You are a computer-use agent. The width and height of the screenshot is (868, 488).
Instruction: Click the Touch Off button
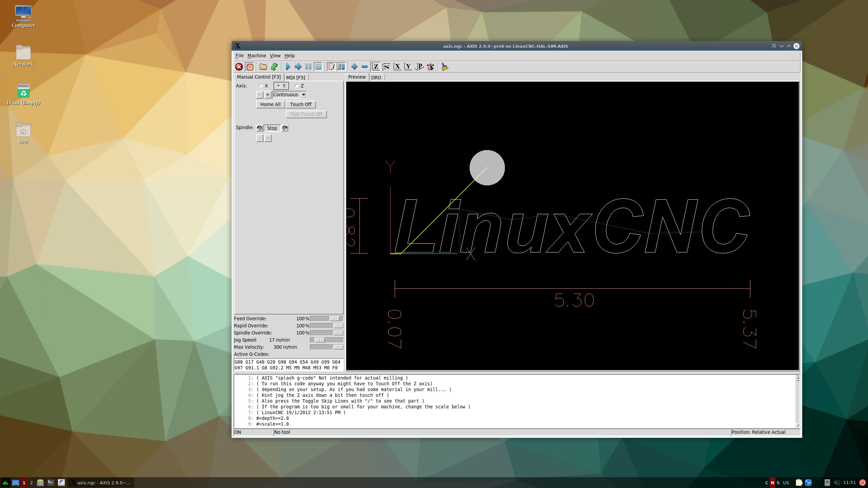tap(301, 105)
